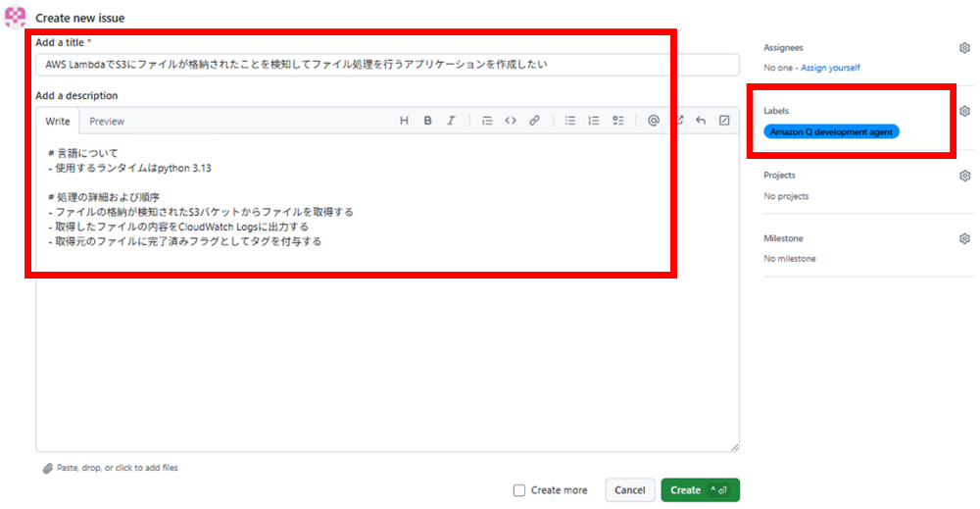The image size is (980, 509).
Task: Insert a quote block via toolbar
Action: [x=487, y=121]
